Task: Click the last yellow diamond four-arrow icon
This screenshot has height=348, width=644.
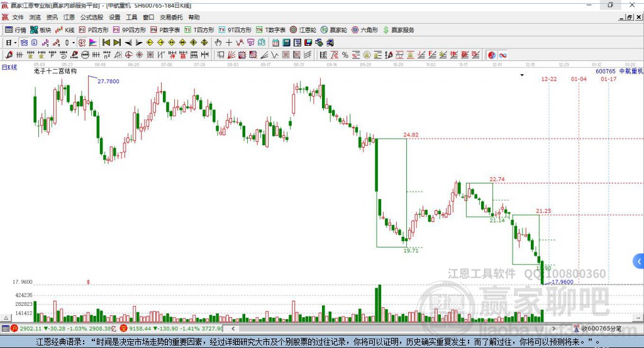Action: pyautogui.click(x=204, y=43)
